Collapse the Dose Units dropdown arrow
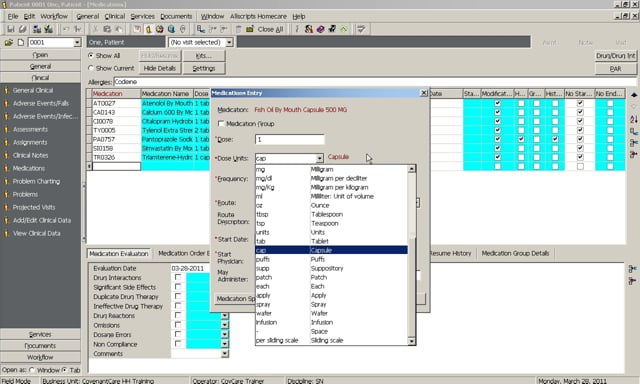The width and height of the screenshot is (640, 384). (319, 158)
